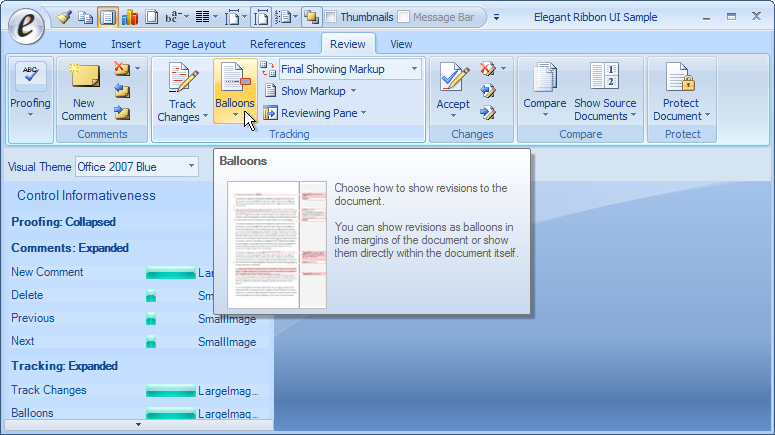The image size is (775, 435).
Task: Click the Balloons button
Action: 235,92
